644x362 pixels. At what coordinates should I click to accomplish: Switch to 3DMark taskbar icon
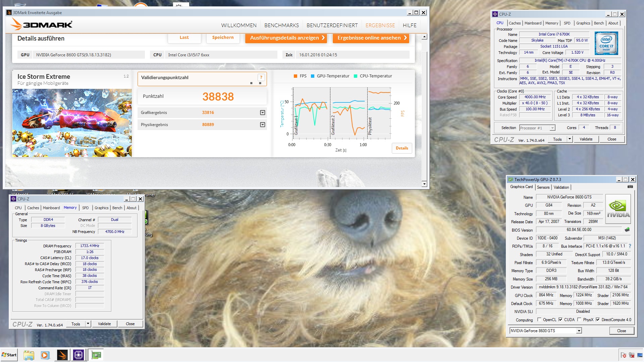point(62,355)
